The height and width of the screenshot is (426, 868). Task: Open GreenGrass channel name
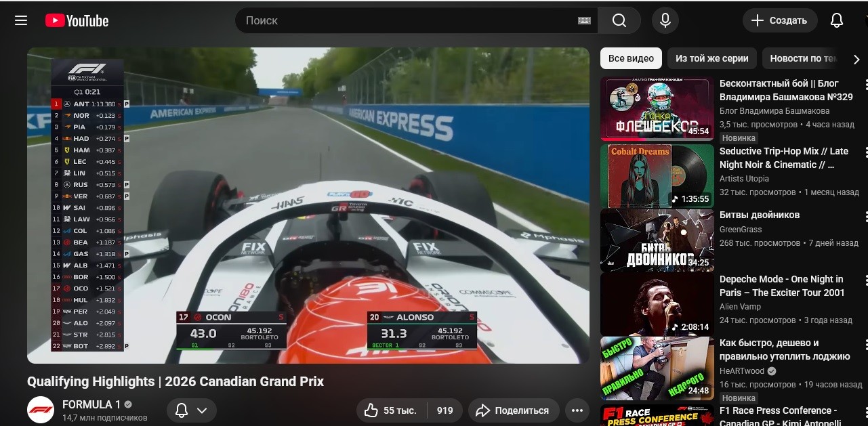[x=741, y=230]
